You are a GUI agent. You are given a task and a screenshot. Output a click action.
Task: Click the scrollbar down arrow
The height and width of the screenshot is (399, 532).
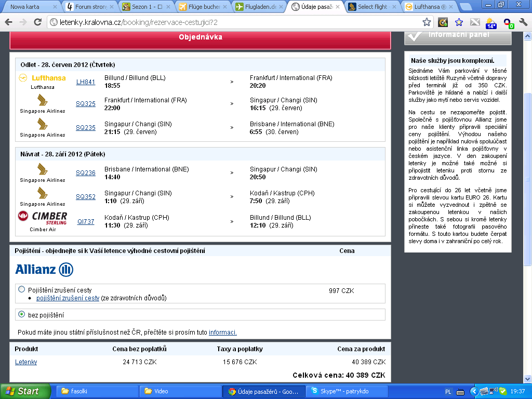click(528, 379)
